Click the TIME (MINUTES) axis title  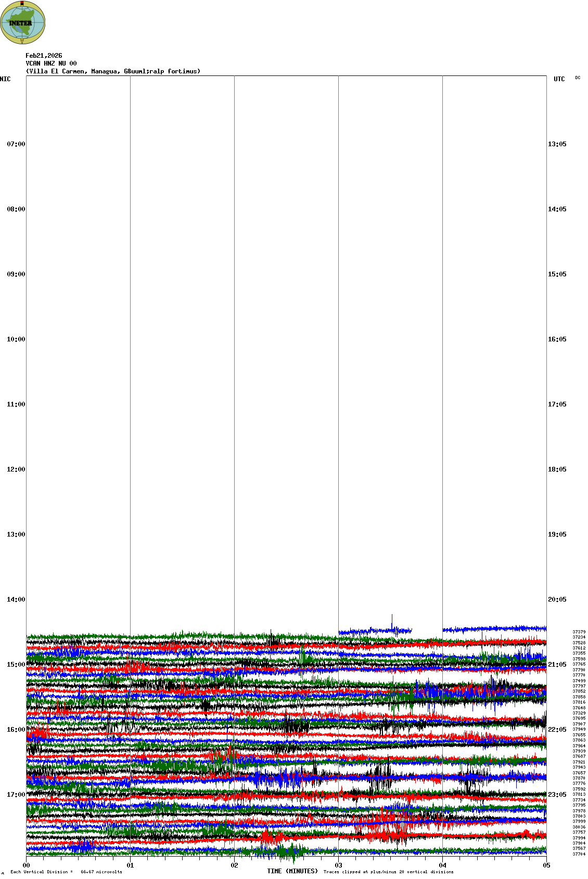point(292,871)
